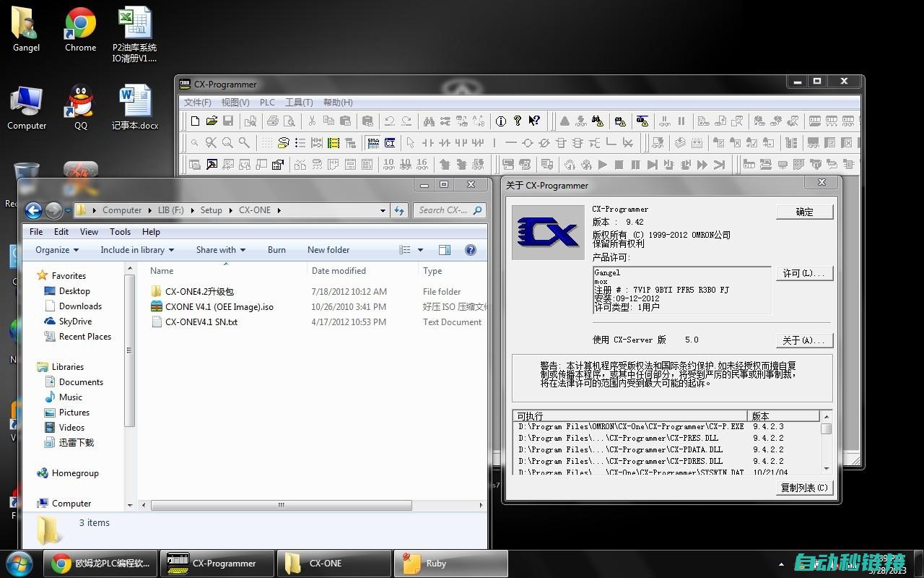924x578 pixels.
Task: Open Chrome from the desktop shortcut
Action: [x=80, y=30]
